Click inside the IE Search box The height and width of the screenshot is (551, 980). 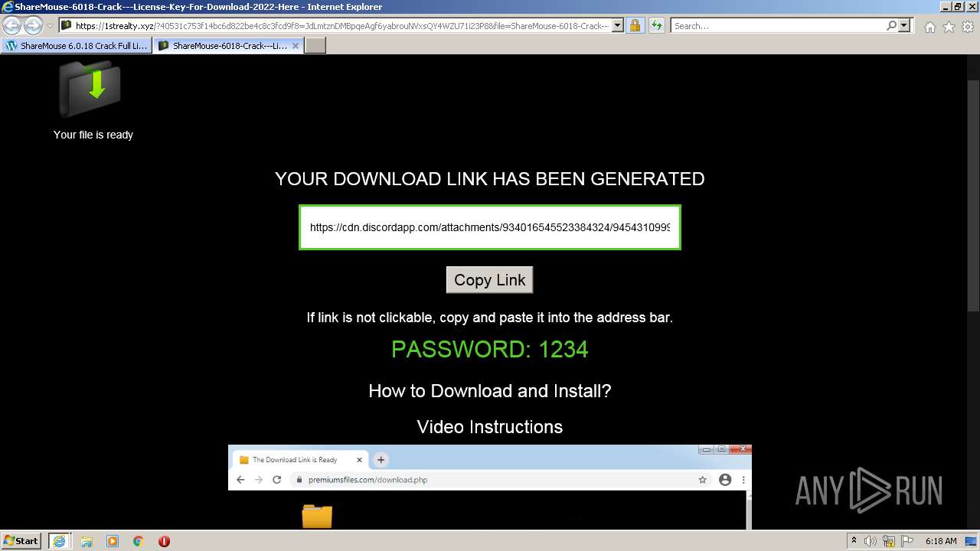[x=777, y=25]
